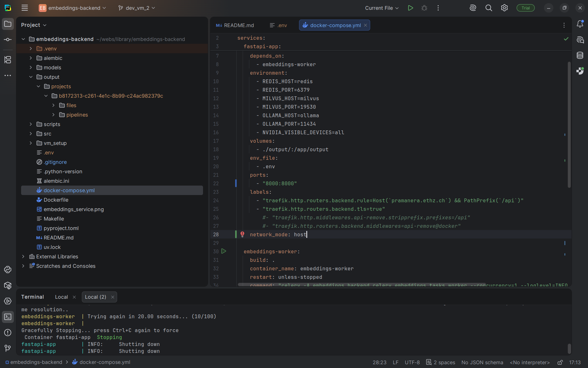Screen dimensions: 588x368
Task: Open the Problems tool window
Action: [8, 333]
